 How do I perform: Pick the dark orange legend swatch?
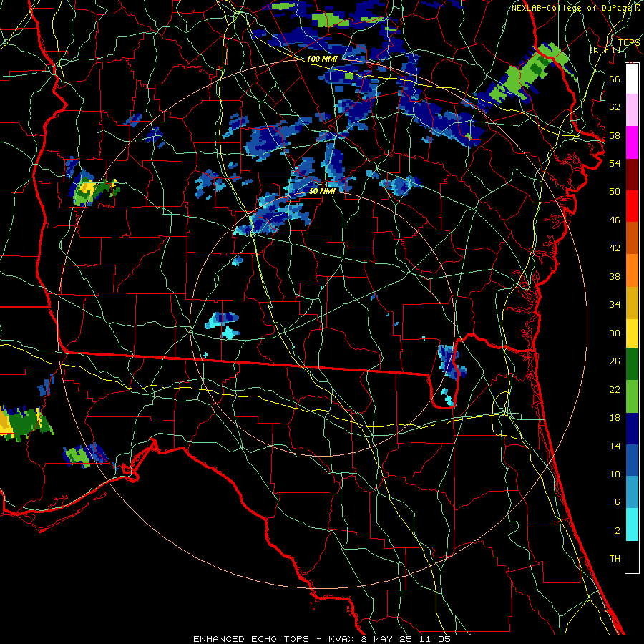click(x=632, y=238)
